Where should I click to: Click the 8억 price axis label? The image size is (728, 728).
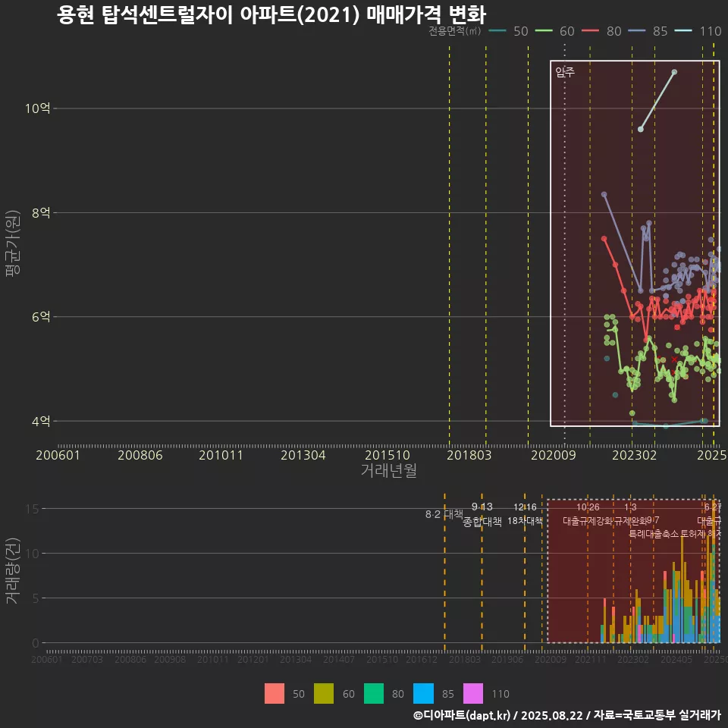pos(41,212)
